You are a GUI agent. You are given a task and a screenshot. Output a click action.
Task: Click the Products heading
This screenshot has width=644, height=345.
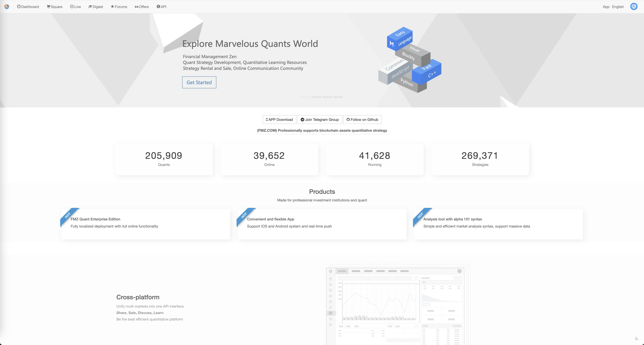322,192
